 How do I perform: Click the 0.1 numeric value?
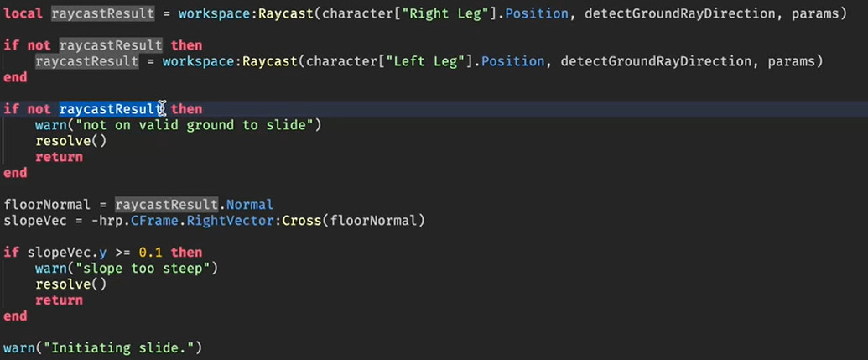click(151, 253)
